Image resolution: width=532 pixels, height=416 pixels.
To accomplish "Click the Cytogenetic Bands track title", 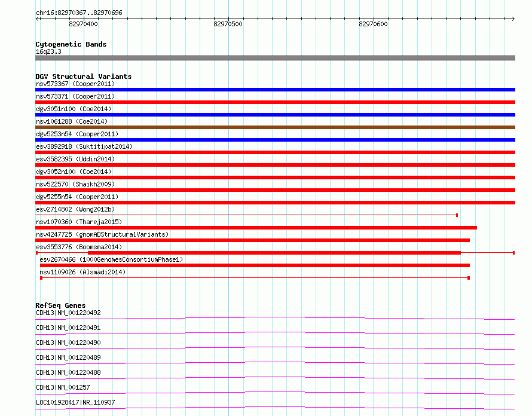I will (x=71, y=44).
